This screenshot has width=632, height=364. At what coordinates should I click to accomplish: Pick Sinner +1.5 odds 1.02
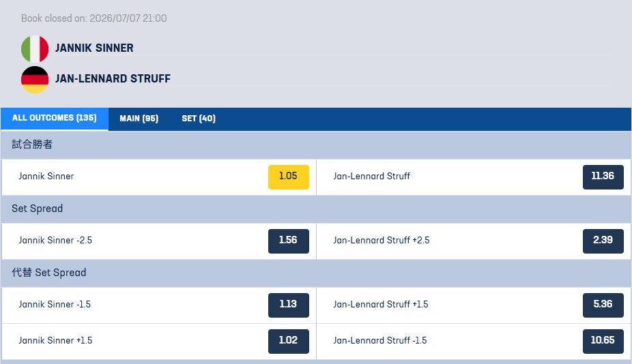point(289,341)
